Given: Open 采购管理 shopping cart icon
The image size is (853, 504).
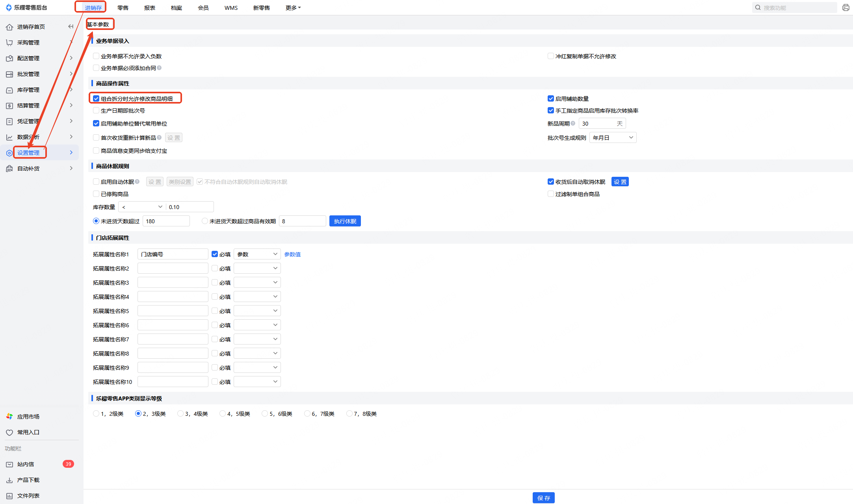Looking at the screenshot, I should pyautogui.click(x=9, y=43).
